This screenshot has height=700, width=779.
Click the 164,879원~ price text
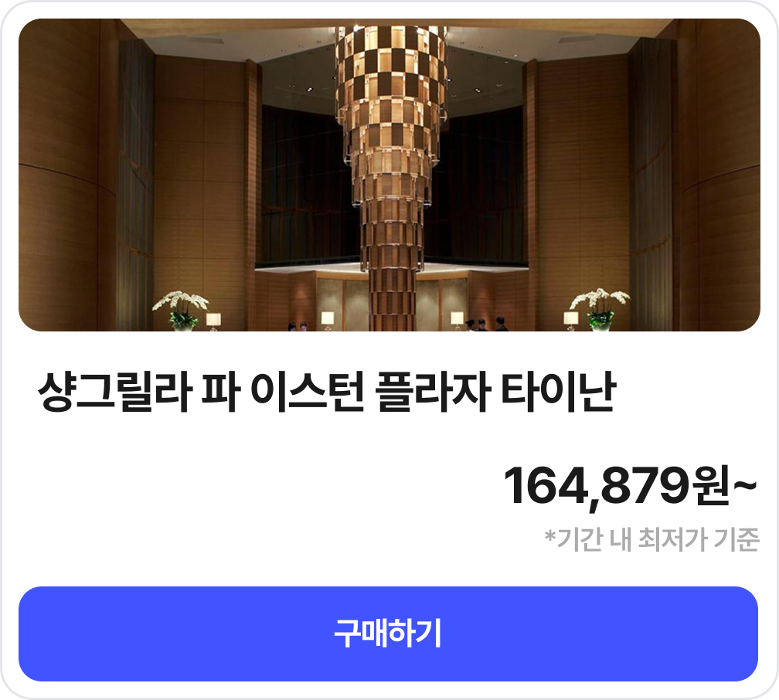coord(630,487)
